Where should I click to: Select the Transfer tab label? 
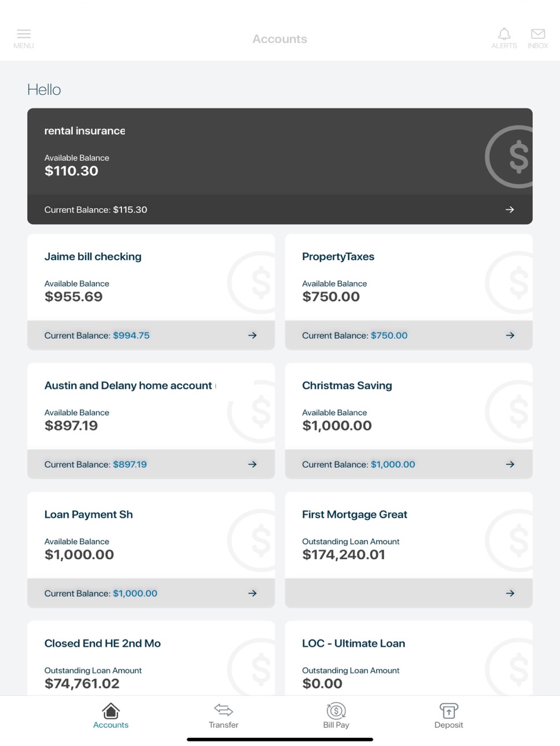click(223, 725)
